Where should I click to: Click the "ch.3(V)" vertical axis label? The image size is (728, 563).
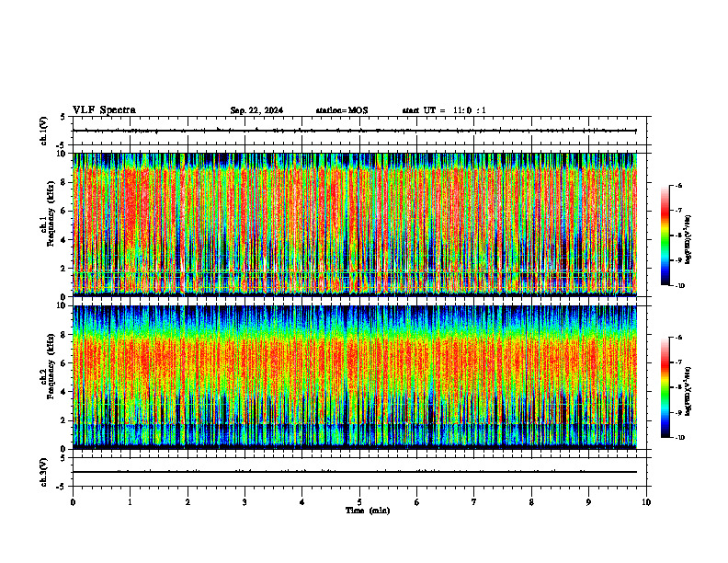coord(43,472)
